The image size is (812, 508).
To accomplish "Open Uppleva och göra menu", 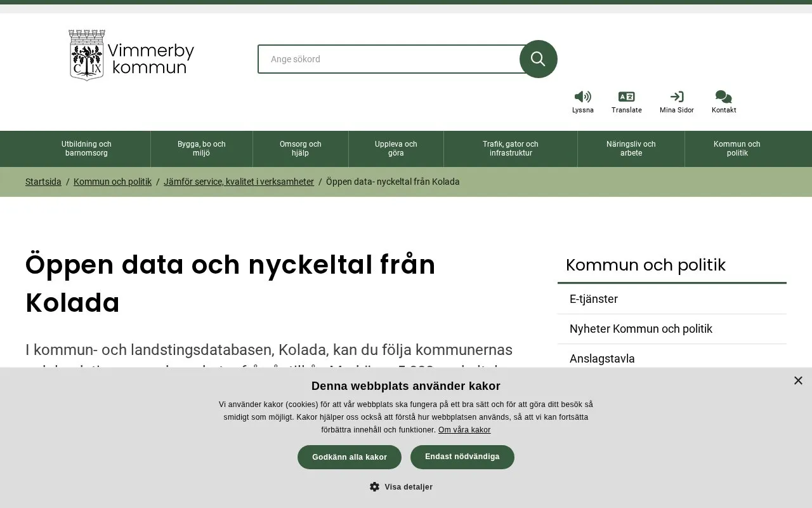I will 396,149.
